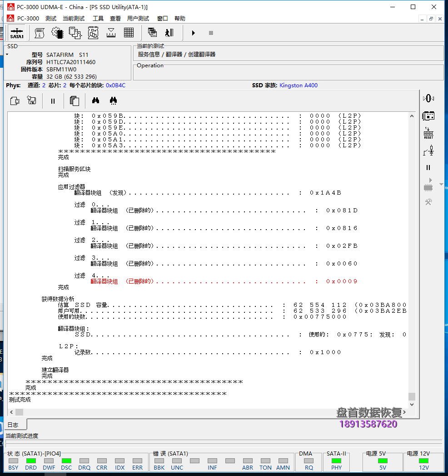Image resolution: width=448 pixels, height=476 pixels.
Task: Select the SATA1 port button
Action: point(17,33)
